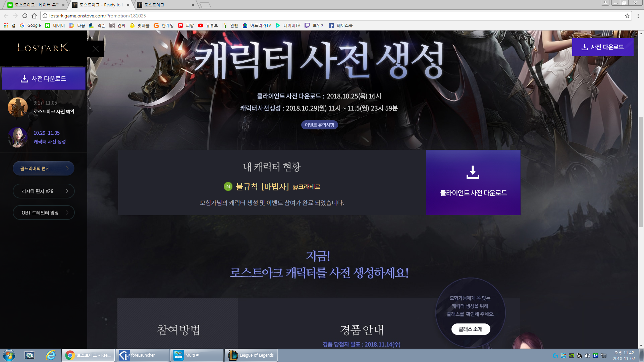Click the 이벤트 유의사항 button
Viewport: 644px width, 362px height.
pyautogui.click(x=319, y=125)
